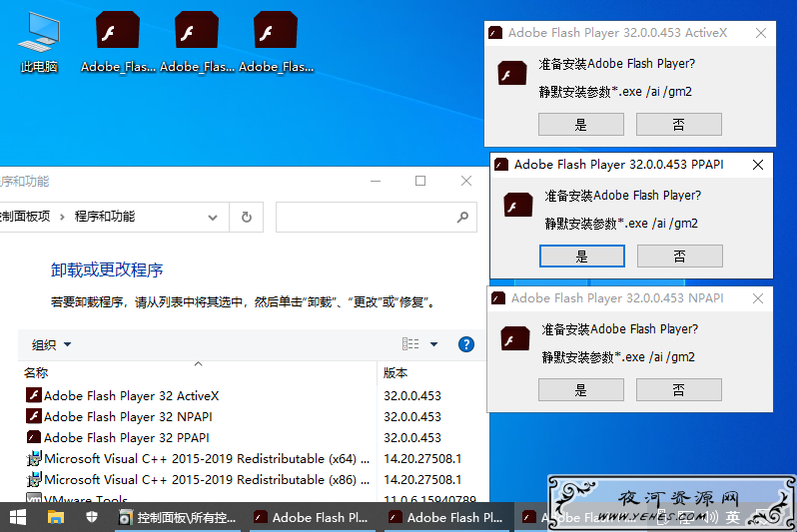
Task: Click 否 in the PPAPI install dialog
Action: 679,257
